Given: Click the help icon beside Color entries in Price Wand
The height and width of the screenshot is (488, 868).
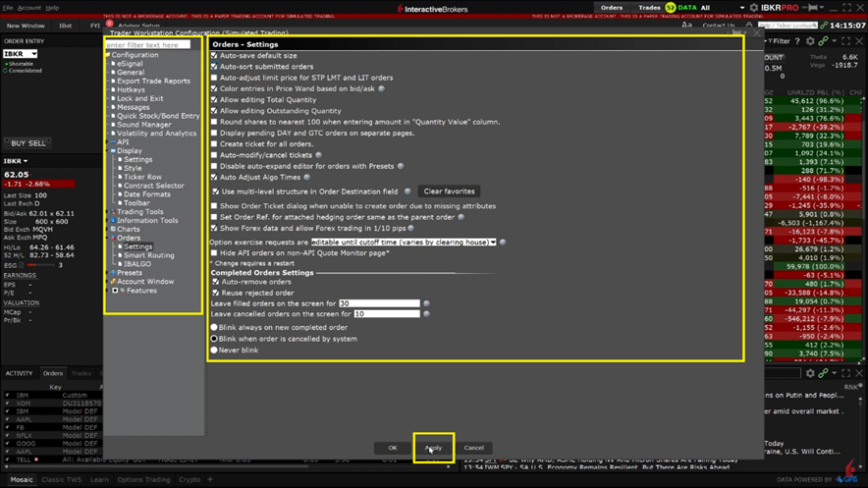Looking at the screenshot, I should (381, 89).
